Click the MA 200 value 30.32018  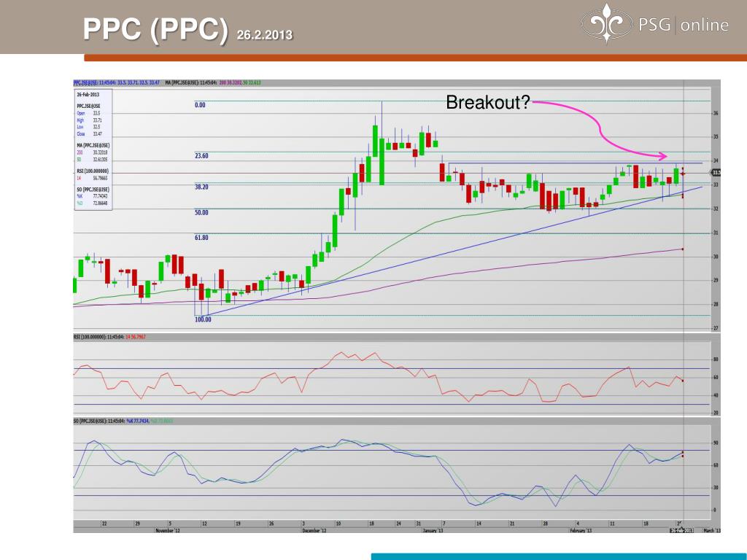(100, 152)
